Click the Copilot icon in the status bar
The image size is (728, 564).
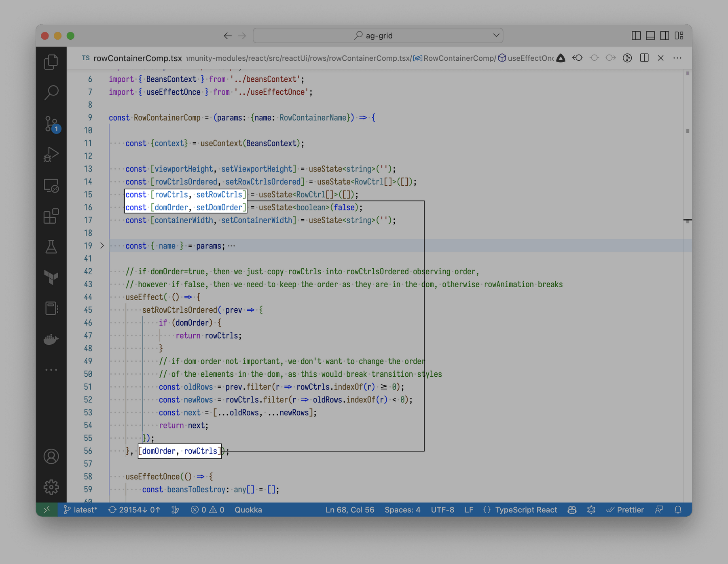(572, 510)
